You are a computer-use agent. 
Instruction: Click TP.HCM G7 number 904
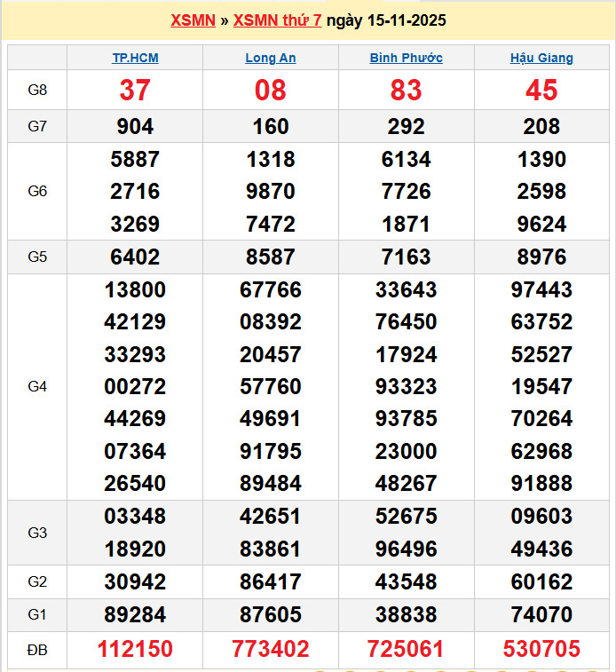(x=135, y=126)
